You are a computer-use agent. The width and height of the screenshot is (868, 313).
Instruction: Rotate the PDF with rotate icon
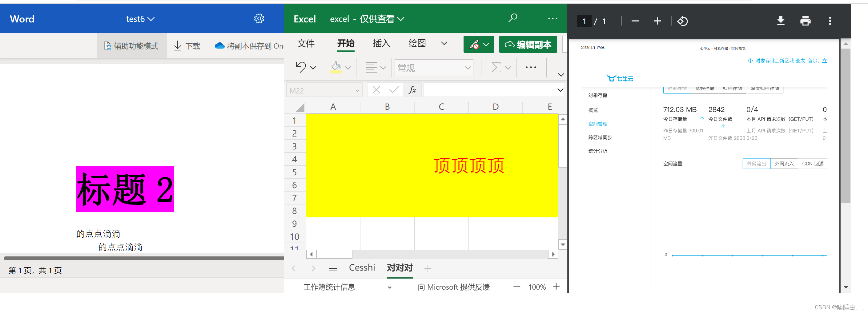click(682, 21)
